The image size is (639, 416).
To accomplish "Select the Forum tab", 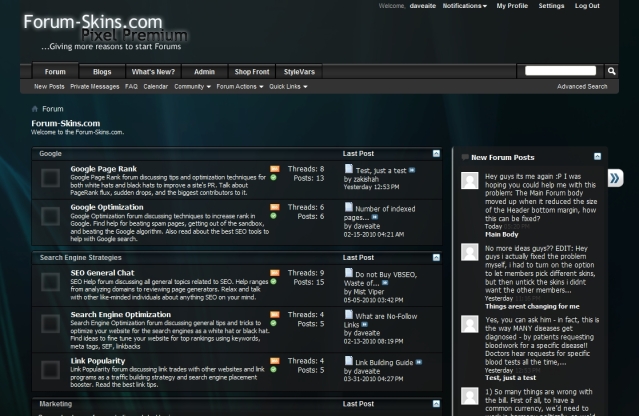I will 55,71.
